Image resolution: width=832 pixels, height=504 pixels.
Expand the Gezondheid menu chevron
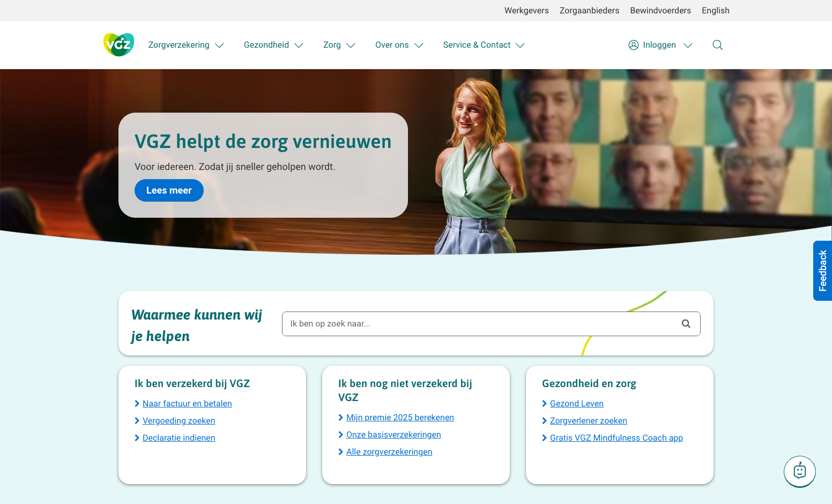299,46
